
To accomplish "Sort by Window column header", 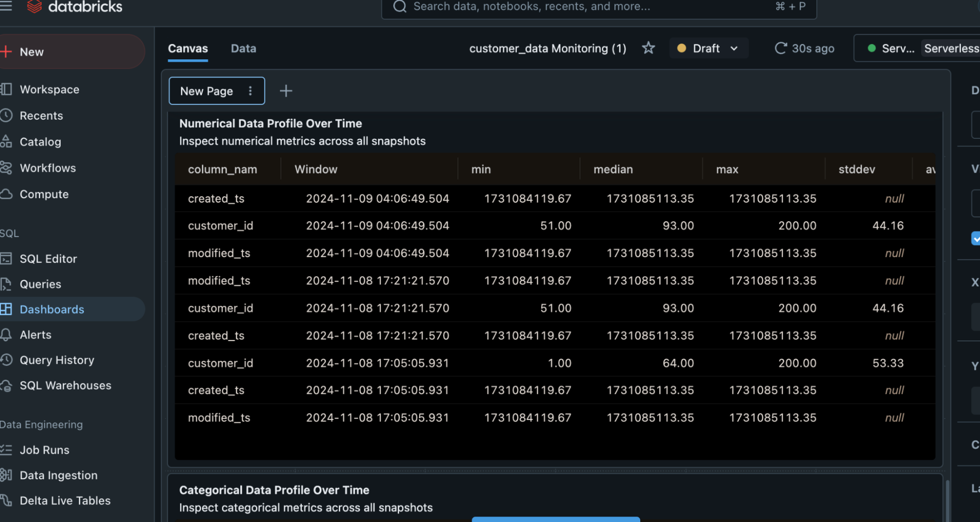I will (x=316, y=169).
